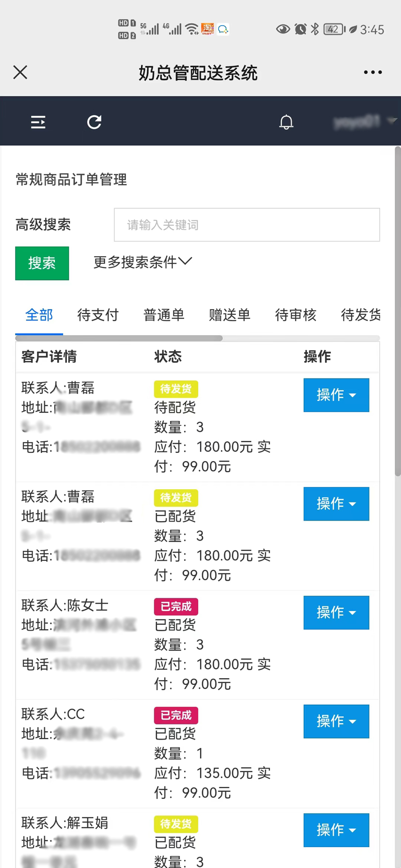Image resolution: width=401 pixels, height=868 pixels.
Task: Click the refresh icon
Action: (x=94, y=122)
